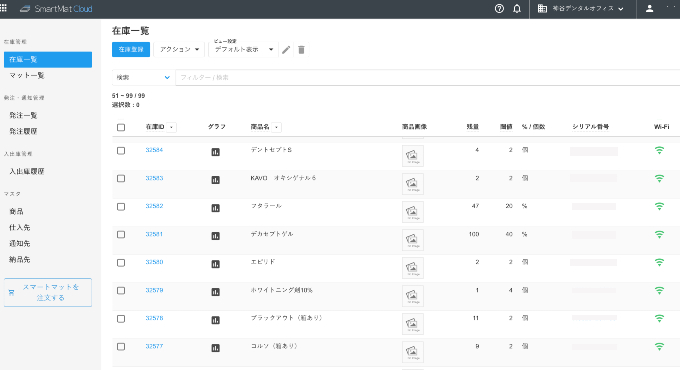Click the blue 在庫登録 button
Screen dimensions: 680x370
coord(131,49)
